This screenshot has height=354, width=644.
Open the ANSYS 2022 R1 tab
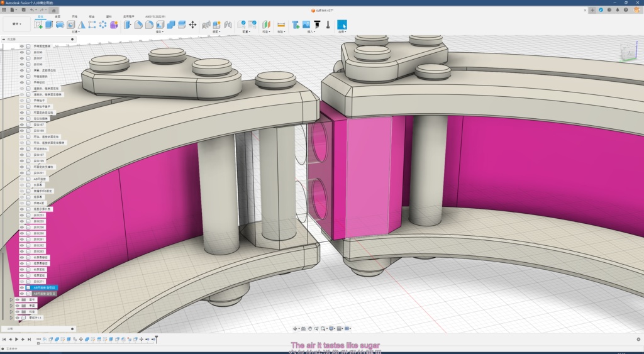(x=154, y=16)
